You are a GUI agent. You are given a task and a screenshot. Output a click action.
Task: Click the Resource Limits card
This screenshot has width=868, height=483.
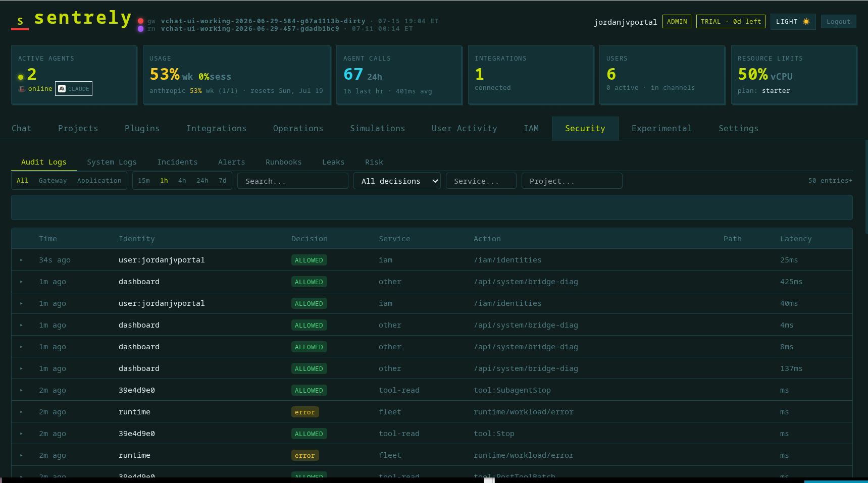click(794, 75)
